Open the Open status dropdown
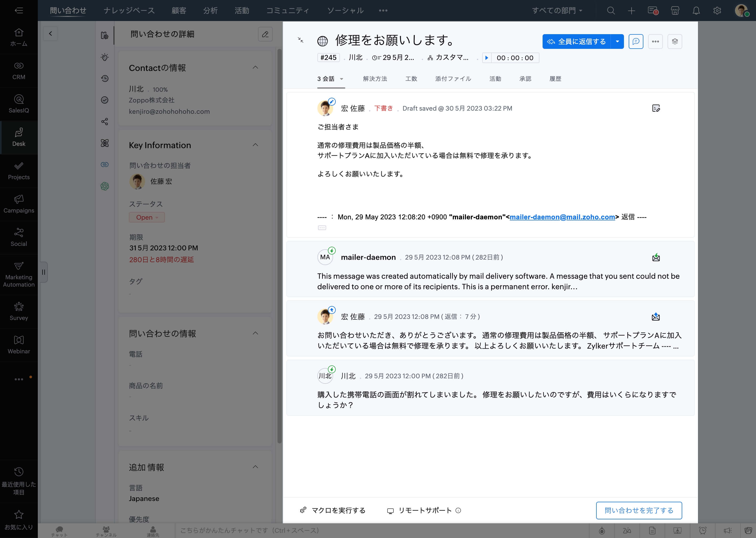The width and height of the screenshot is (756, 538). pos(147,217)
